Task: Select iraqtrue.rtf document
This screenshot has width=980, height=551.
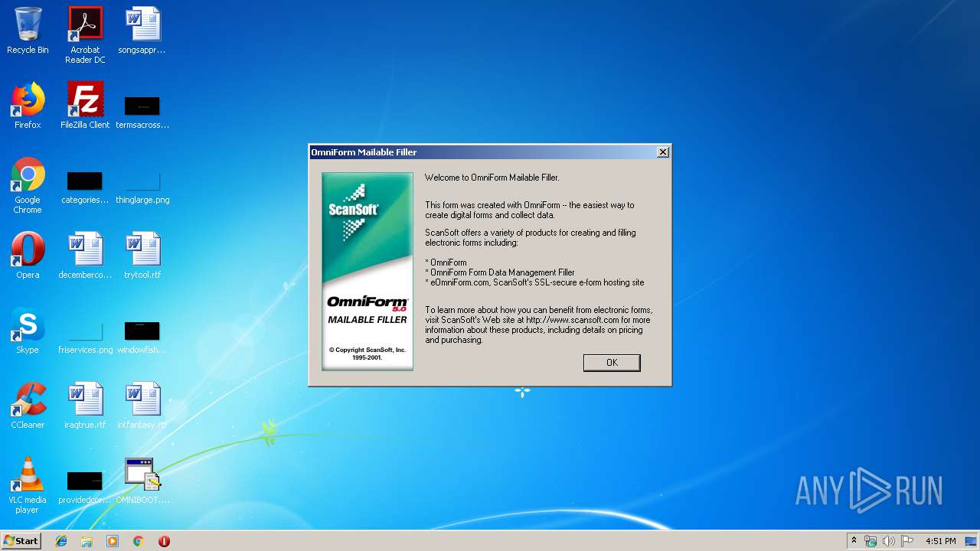Action: 85,406
